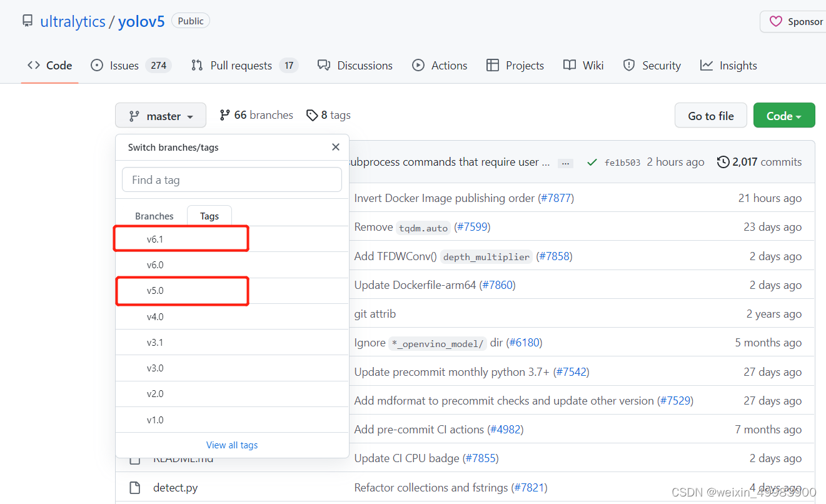
Task: Open pull request link #4982
Action: point(505,430)
